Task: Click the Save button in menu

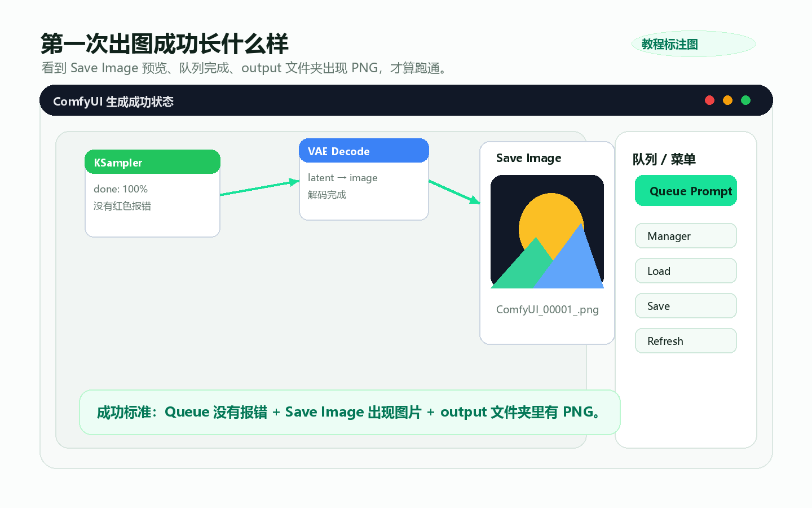Action: coord(686,306)
